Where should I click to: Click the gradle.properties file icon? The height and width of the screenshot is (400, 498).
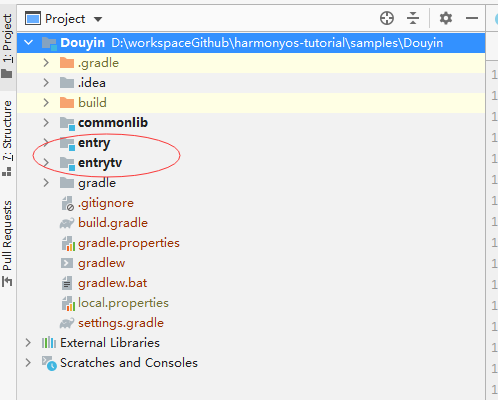click(68, 243)
